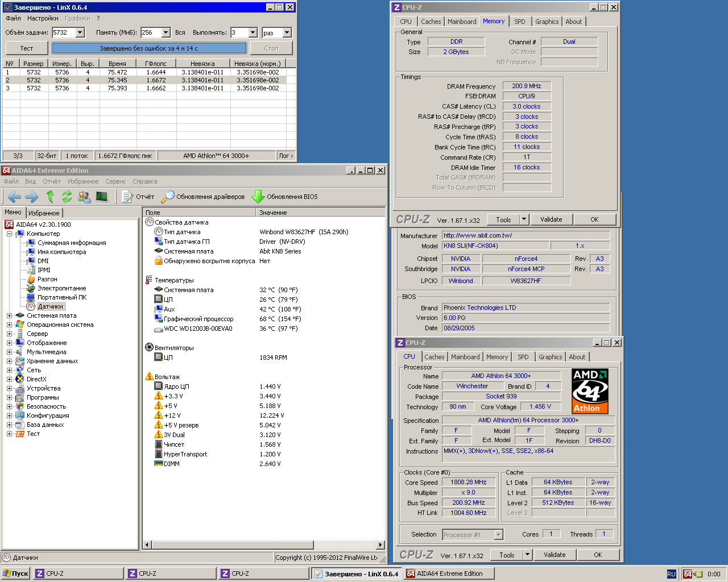Select Портативный ПК tree entry
728x582 pixels.
[61, 297]
